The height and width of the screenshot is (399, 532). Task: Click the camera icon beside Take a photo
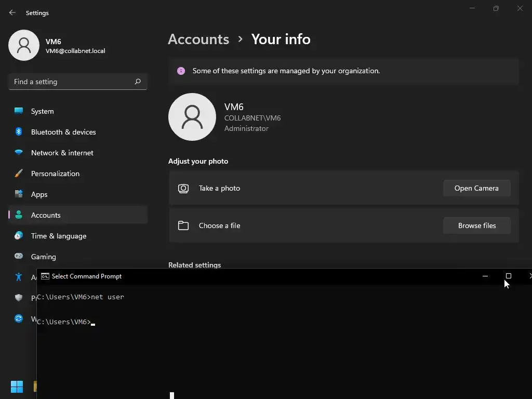183,188
